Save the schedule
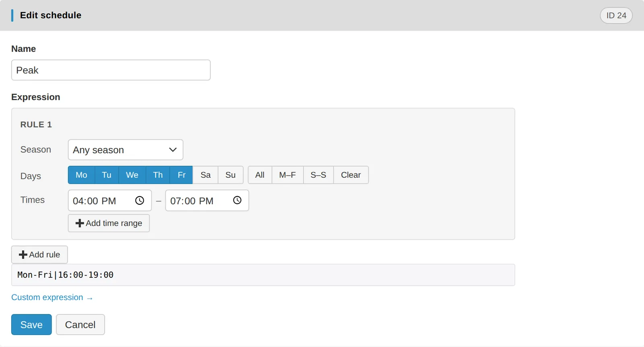 pos(31,324)
